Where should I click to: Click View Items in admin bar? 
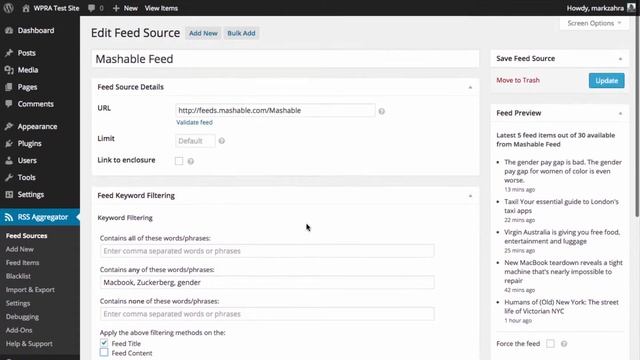point(161,8)
